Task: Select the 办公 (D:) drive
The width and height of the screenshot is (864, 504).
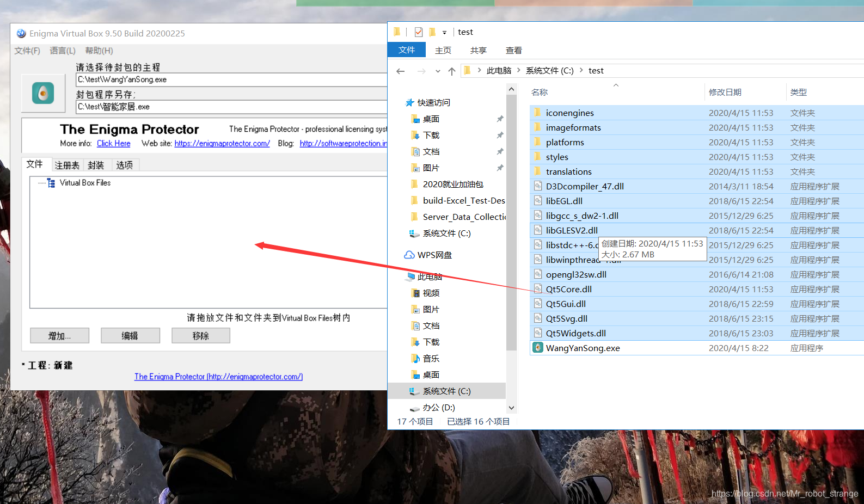Action: click(x=438, y=408)
